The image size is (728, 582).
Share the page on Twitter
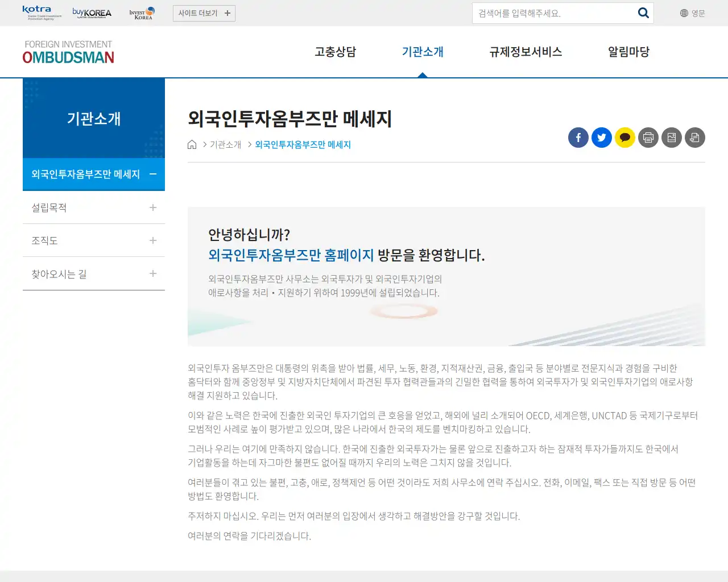[601, 138]
